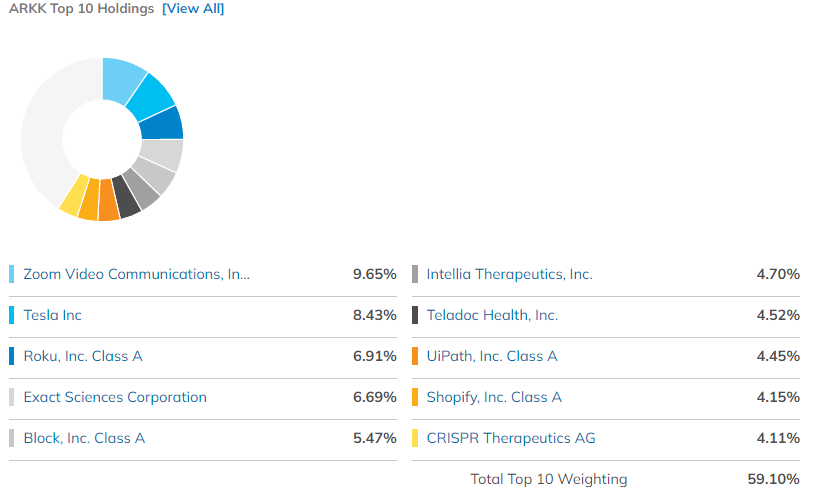Open the View All holdings link
This screenshot has width=835, height=499.
193,9
